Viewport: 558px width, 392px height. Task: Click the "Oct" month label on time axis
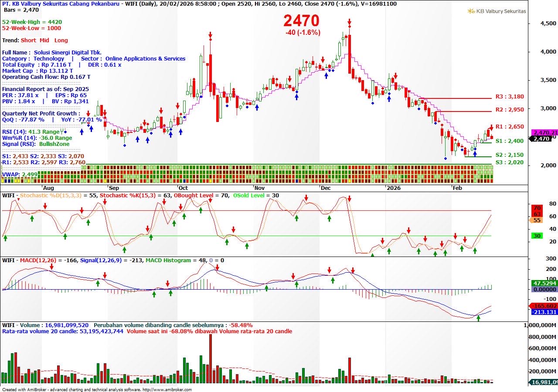[x=183, y=188]
